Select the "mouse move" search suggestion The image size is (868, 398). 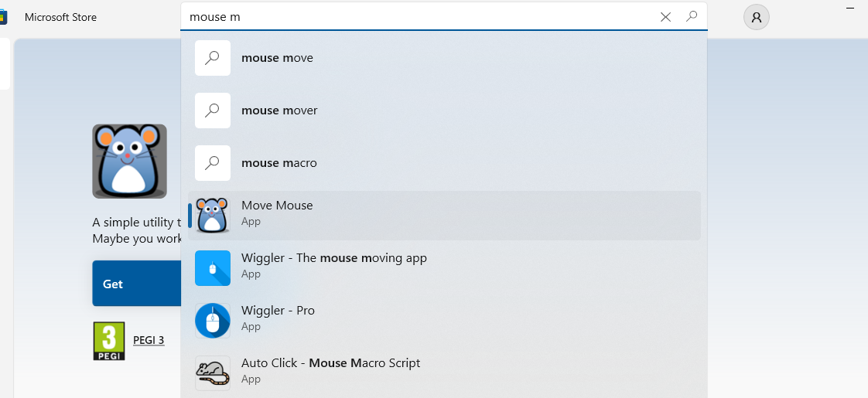277,58
